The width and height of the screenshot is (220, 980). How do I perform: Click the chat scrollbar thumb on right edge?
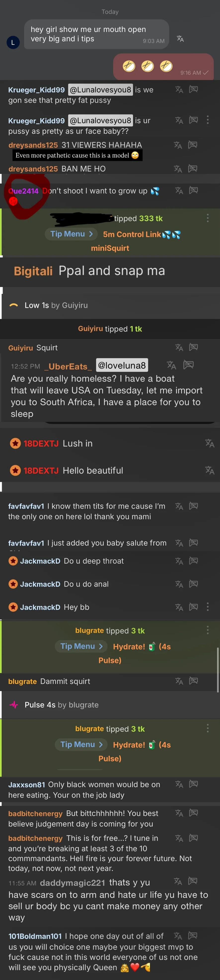[x=218, y=670]
